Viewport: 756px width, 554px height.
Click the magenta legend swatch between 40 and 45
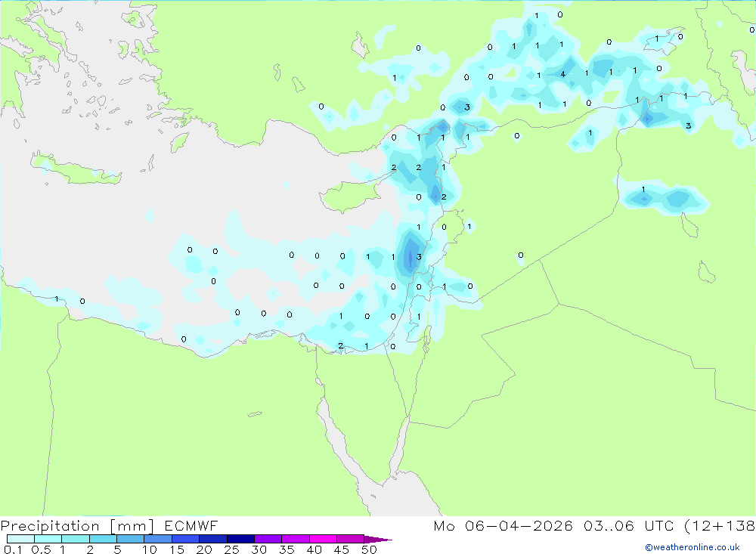(x=323, y=539)
